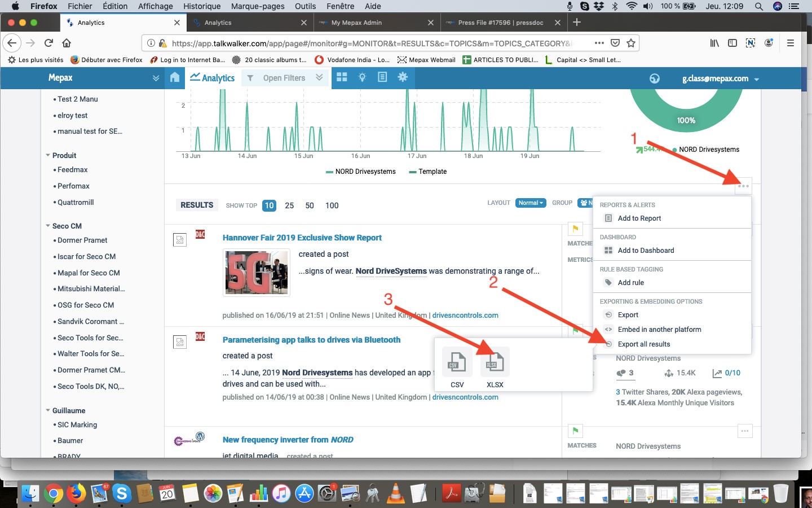This screenshot has height=508, width=812.
Task: Choose Export all results from menu
Action: point(643,344)
